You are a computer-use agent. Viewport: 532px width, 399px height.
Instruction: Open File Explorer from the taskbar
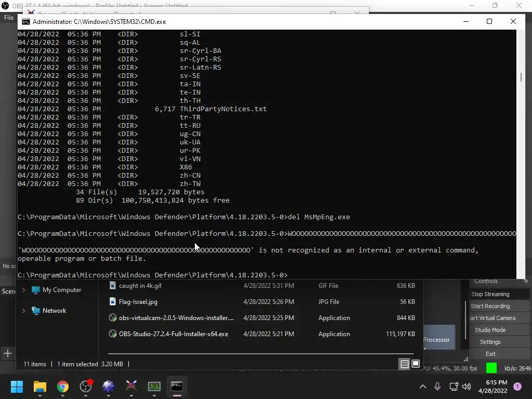(x=39, y=386)
